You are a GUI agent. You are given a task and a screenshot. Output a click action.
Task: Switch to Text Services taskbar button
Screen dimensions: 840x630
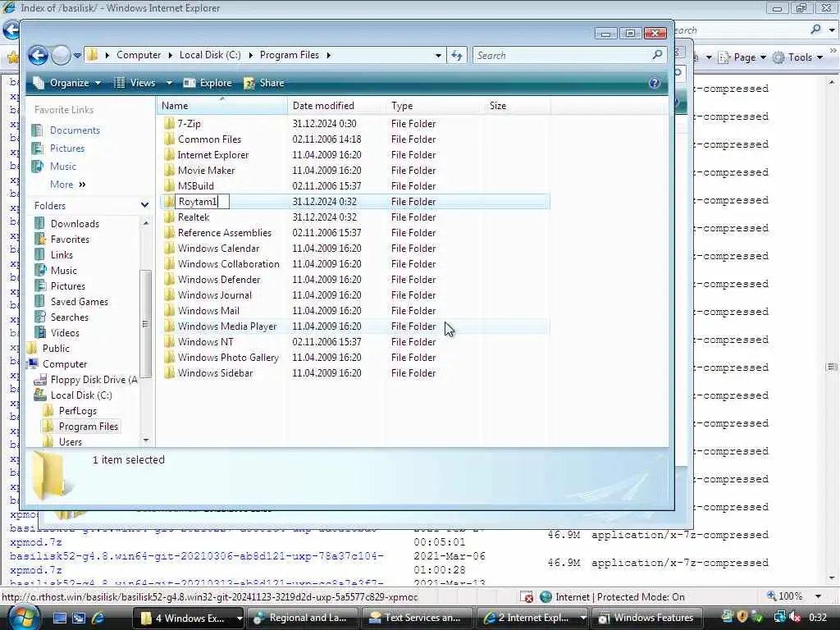pos(417,618)
